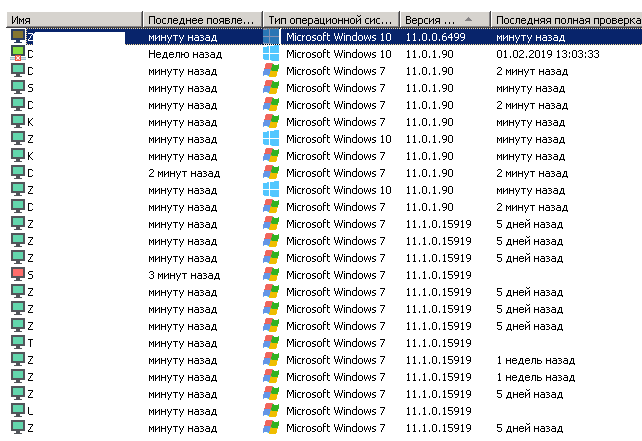642x441 pixels.
Task: Click the Windows 7 logo in the L row
Action: [271, 411]
